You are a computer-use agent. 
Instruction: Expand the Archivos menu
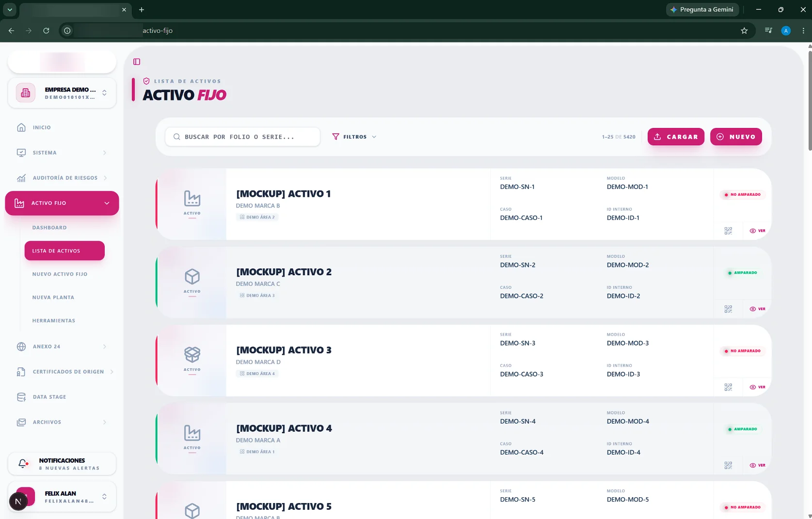62,422
